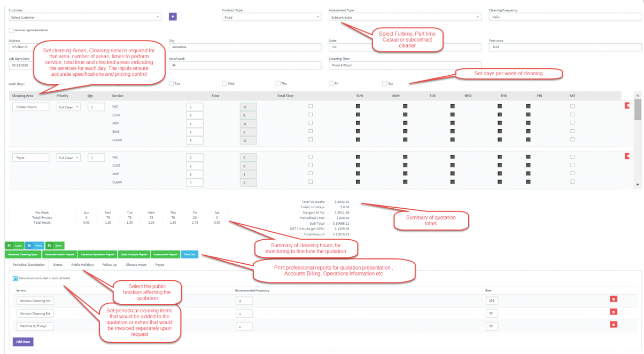
Task: Click the blue plus icon to add a customer
Action: pos(172,17)
